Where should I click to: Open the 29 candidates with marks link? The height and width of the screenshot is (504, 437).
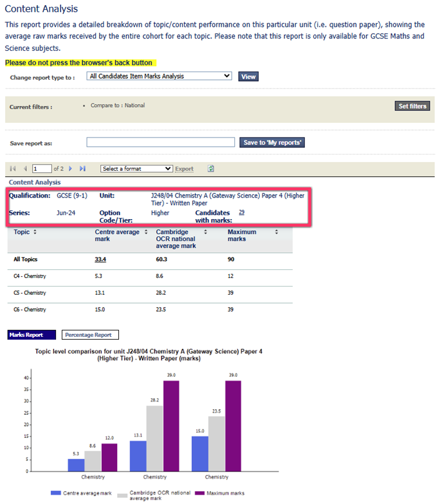click(241, 213)
